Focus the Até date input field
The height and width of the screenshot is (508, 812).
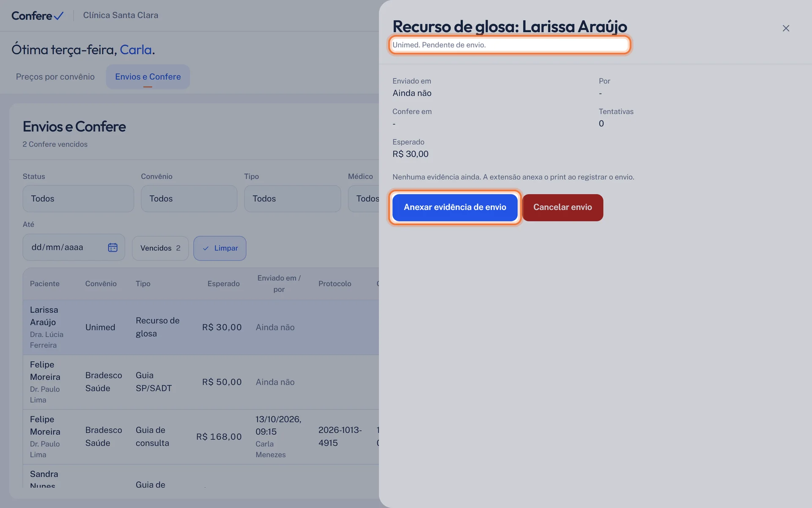(74, 247)
